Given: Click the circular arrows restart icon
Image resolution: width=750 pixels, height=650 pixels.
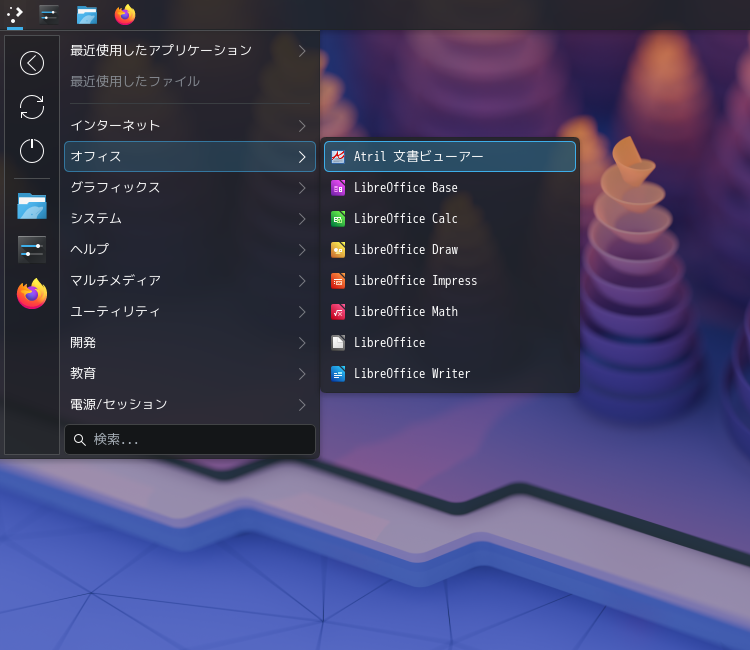Looking at the screenshot, I should pyautogui.click(x=32, y=107).
